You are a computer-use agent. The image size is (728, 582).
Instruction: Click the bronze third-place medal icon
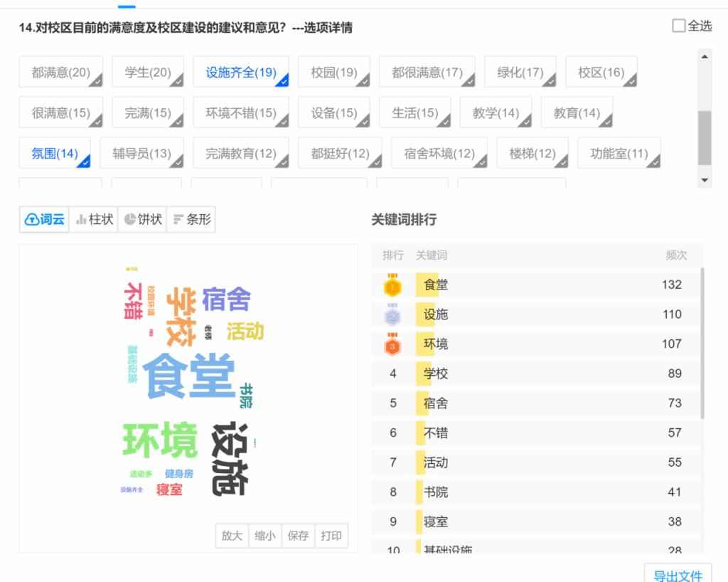tap(393, 345)
